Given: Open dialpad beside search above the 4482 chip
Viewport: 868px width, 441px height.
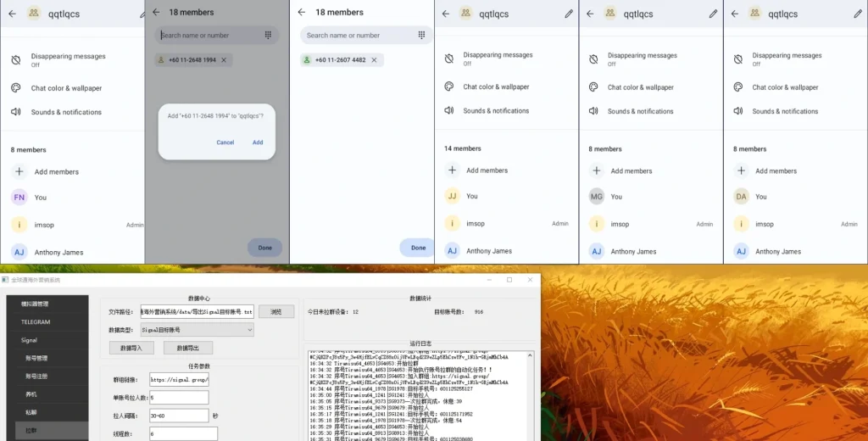Looking at the screenshot, I should pyautogui.click(x=421, y=35).
